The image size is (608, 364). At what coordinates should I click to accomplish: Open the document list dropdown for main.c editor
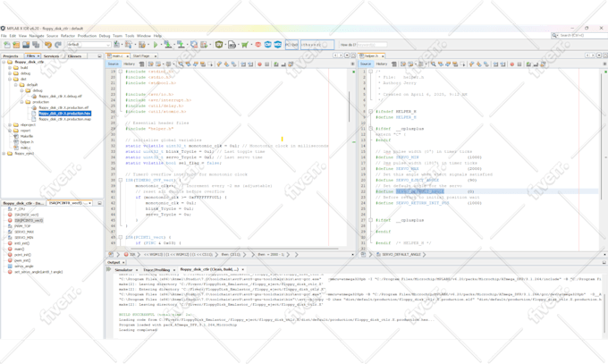point(348,55)
